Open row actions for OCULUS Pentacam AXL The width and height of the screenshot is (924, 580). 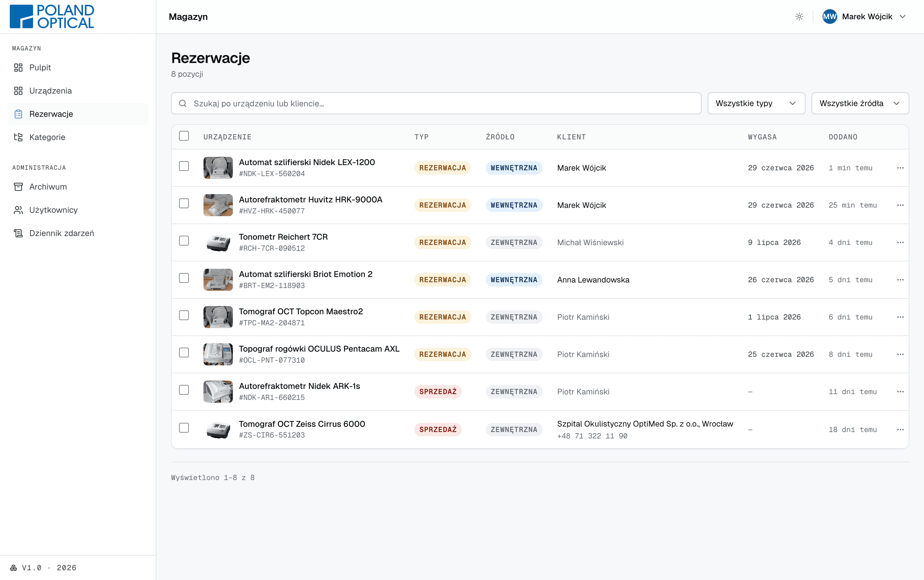900,354
